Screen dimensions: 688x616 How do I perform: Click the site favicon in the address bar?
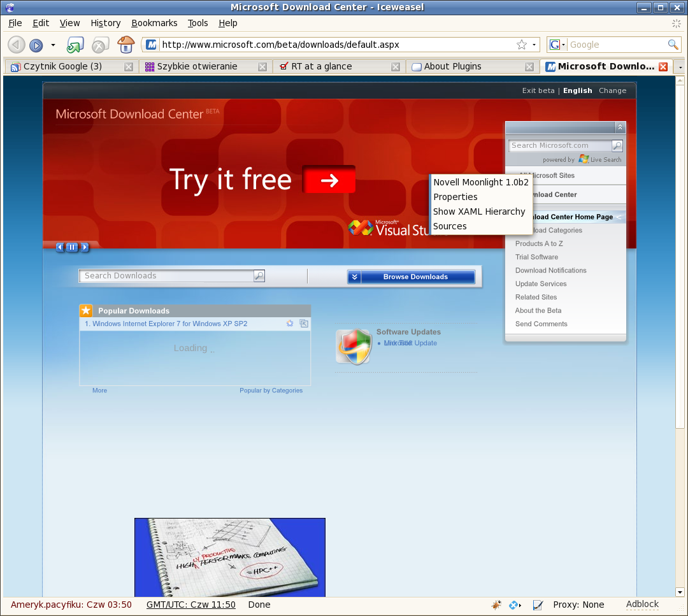tap(152, 45)
